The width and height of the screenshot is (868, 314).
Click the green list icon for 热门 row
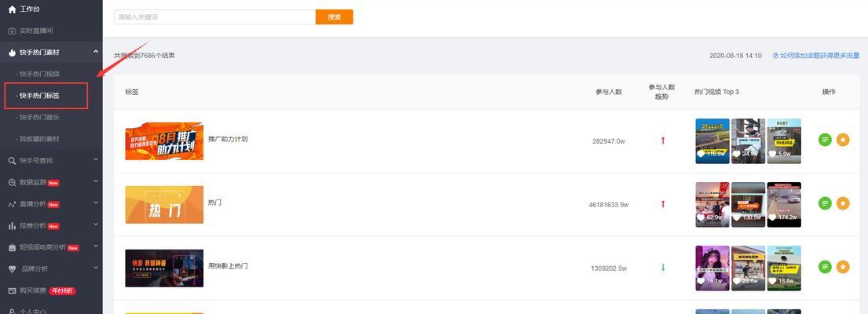(x=825, y=203)
